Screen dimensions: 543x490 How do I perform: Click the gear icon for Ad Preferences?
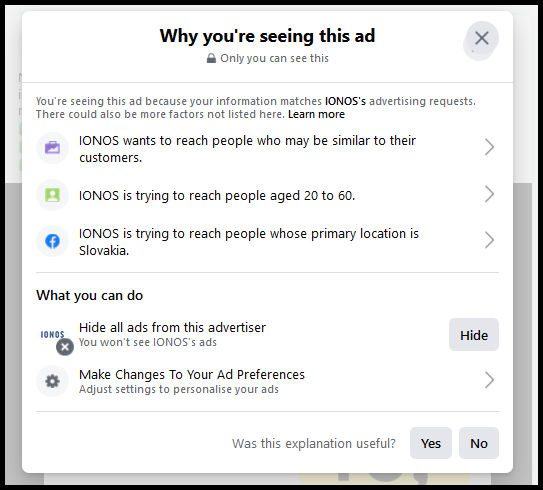coord(52,381)
